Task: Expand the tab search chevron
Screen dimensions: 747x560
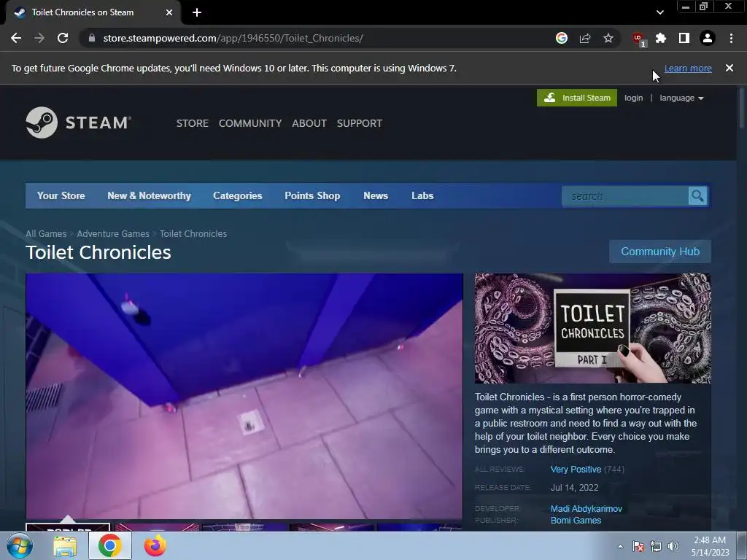Action: click(x=659, y=12)
